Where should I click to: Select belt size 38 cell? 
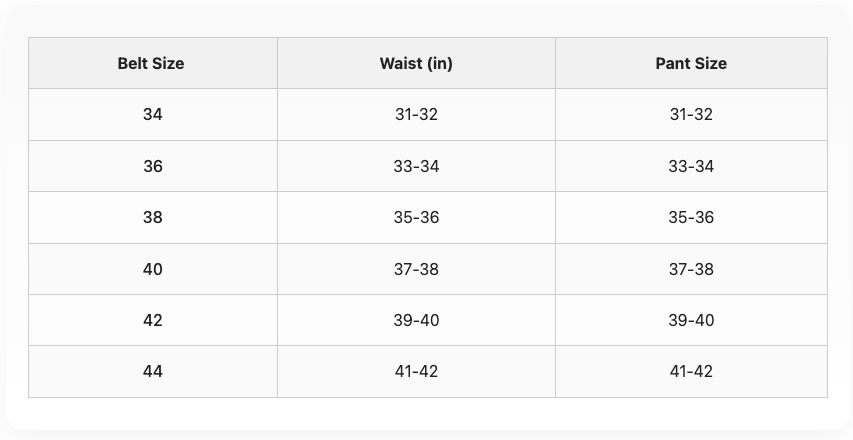(152, 217)
